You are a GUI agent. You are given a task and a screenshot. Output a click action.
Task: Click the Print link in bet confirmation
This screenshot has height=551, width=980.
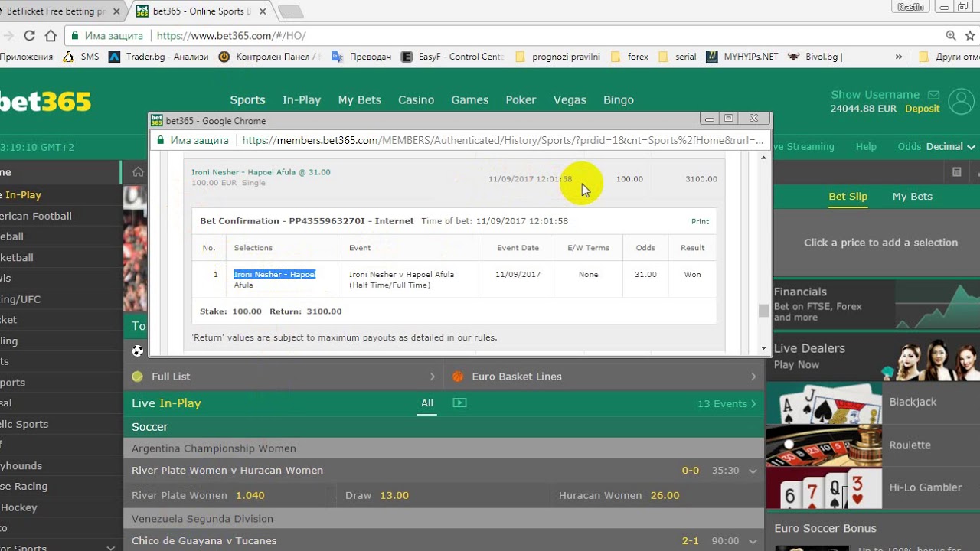tap(700, 221)
